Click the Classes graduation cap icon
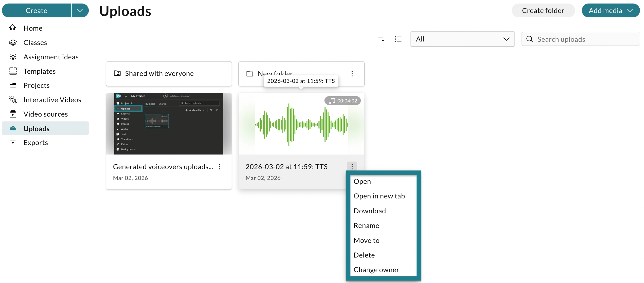Screen dimensions: 644x283 13,43
